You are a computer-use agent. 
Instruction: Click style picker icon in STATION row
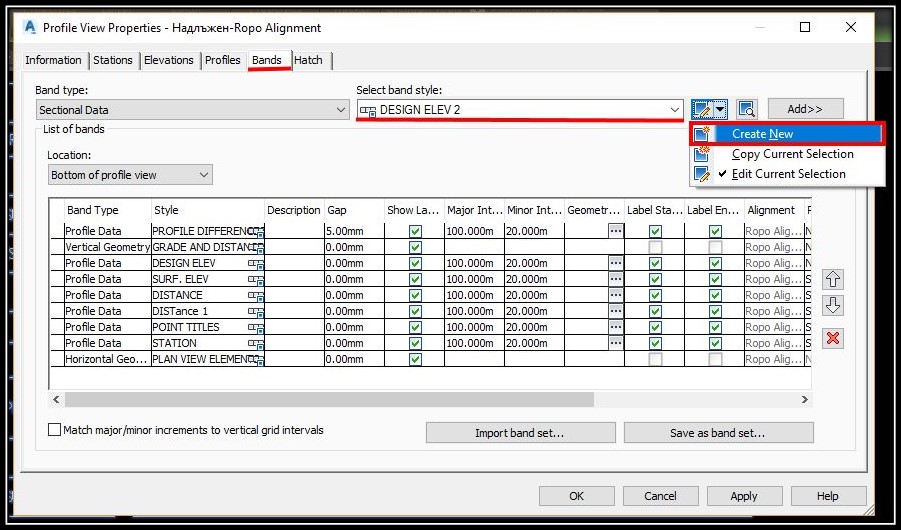pyautogui.click(x=256, y=344)
